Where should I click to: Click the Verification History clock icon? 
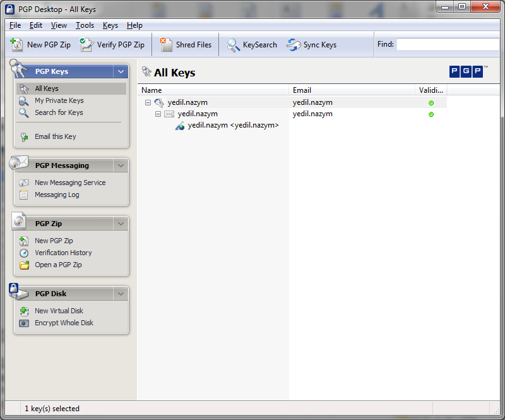pos(24,253)
